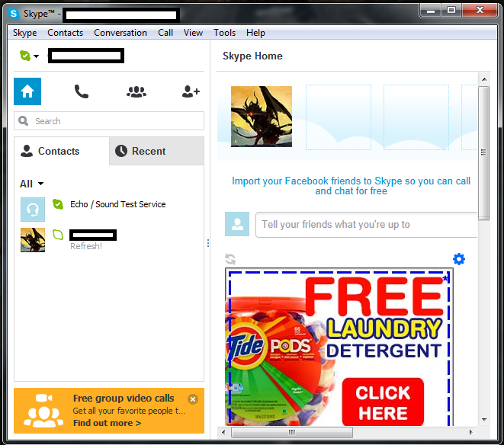The width and height of the screenshot is (504, 445).
Task: Click the mood message avatar placeholder icon
Action: (237, 224)
